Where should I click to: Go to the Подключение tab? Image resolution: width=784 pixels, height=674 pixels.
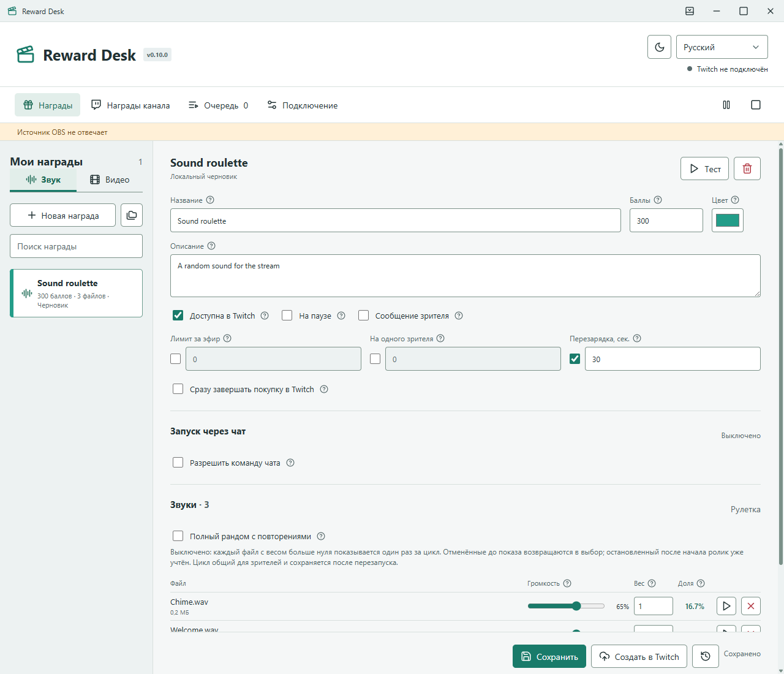pos(303,105)
